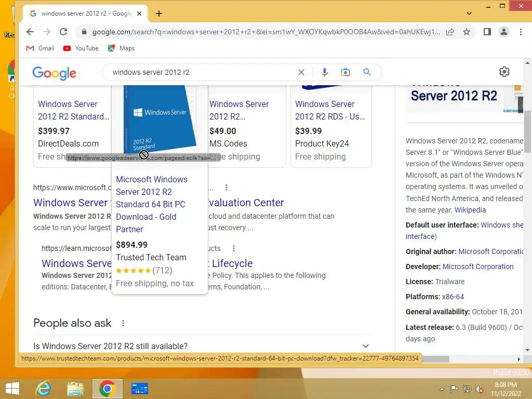
Task: Open the Lifecycle search result title
Action: [x=232, y=263]
